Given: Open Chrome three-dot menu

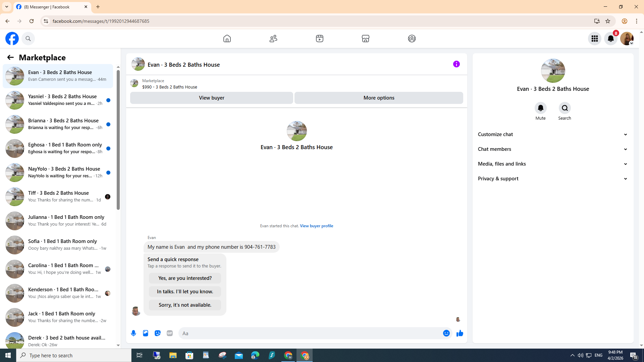Looking at the screenshot, I should tap(637, 21).
